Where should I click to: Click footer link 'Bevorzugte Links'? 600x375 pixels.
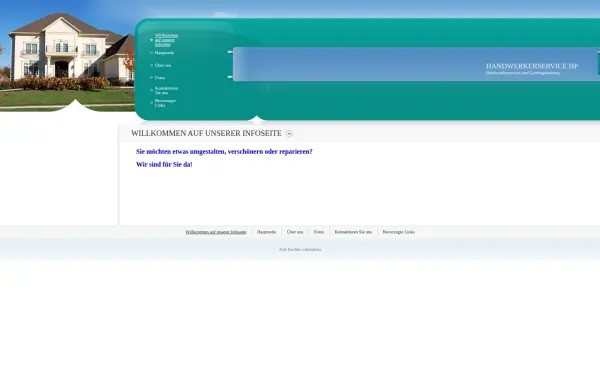(398, 232)
